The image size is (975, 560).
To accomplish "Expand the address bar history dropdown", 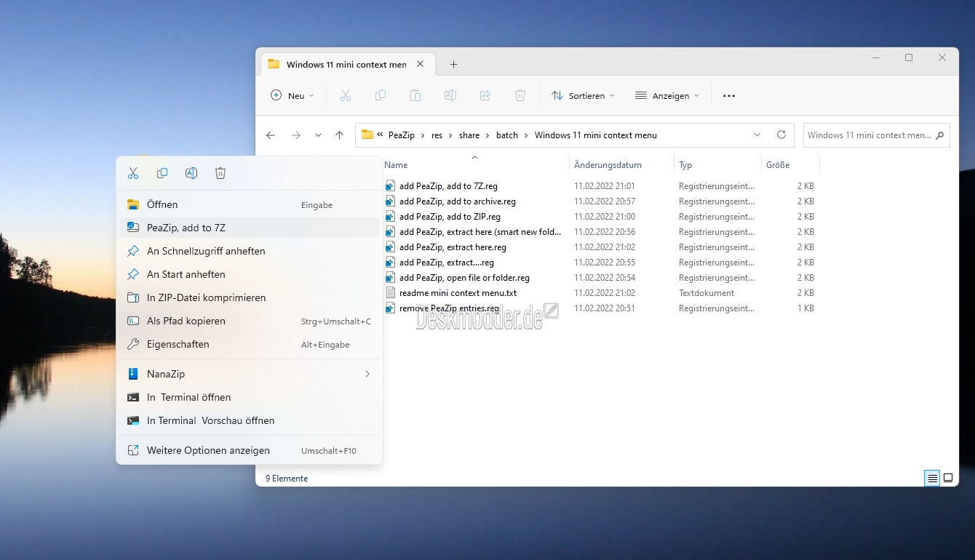I will tap(757, 135).
